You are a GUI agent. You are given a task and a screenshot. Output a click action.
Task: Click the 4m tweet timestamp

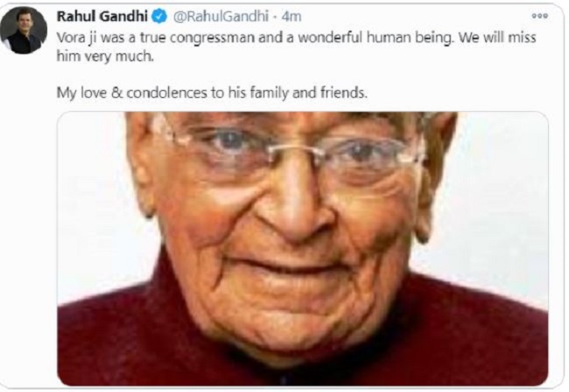(x=292, y=17)
